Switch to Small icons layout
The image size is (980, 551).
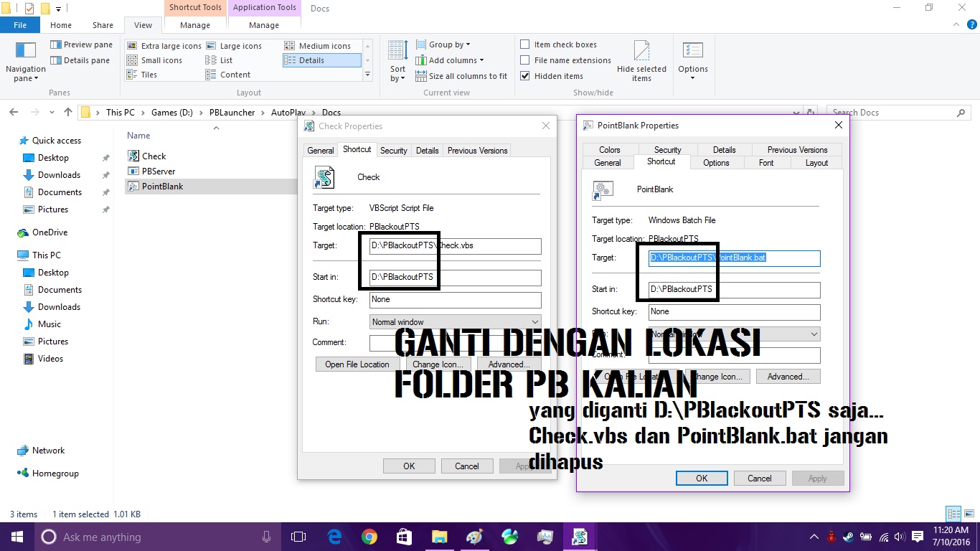[154, 60]
